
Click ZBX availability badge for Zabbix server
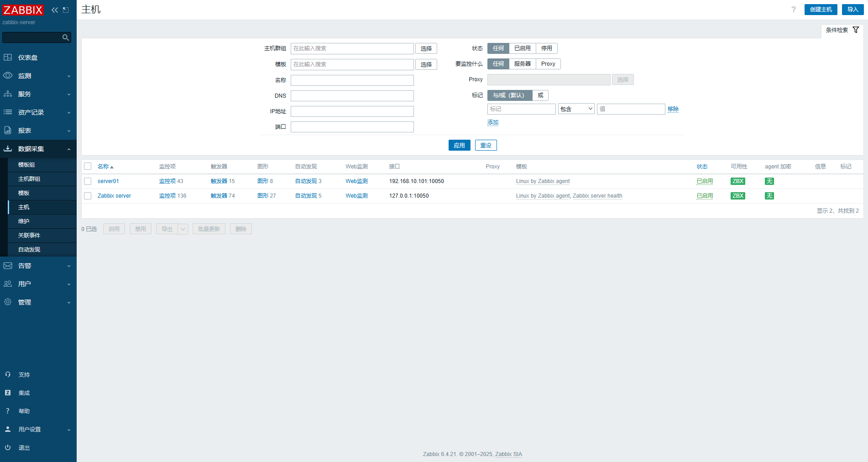coord(738,196)
